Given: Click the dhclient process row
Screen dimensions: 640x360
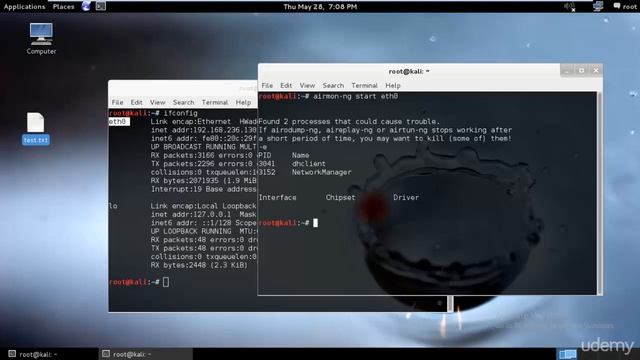Looking at the screenshot, I should point(292,164).
